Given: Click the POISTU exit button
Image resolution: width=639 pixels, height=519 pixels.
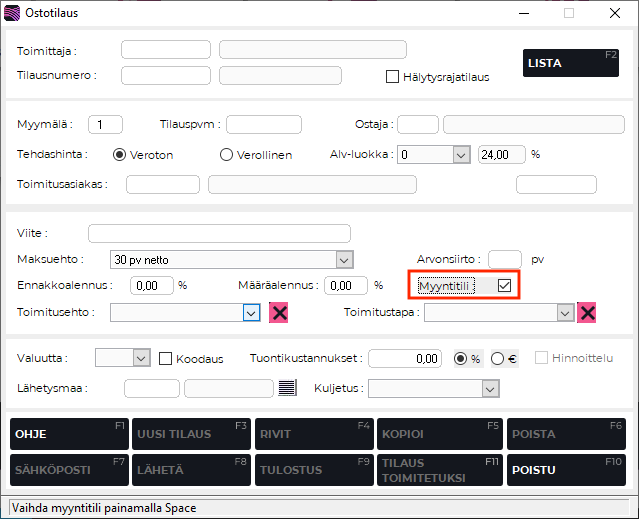Looking at the screenshot, I should 566,469.
